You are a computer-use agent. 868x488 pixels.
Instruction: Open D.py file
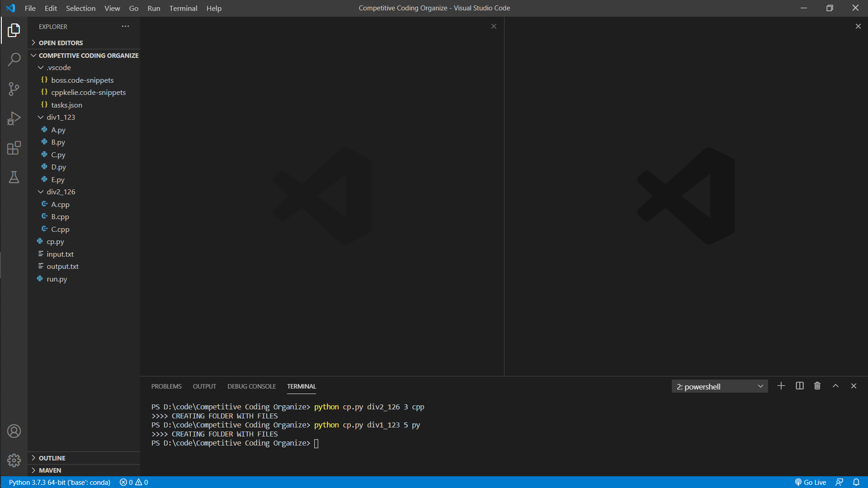click(84, 167)
